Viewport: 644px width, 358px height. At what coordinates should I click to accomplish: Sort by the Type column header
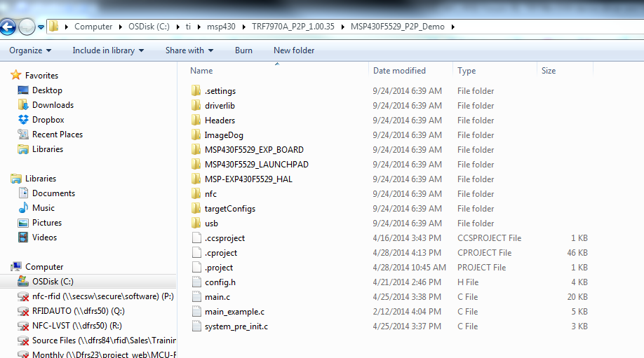pyautogui.click(x=467, y=71)
